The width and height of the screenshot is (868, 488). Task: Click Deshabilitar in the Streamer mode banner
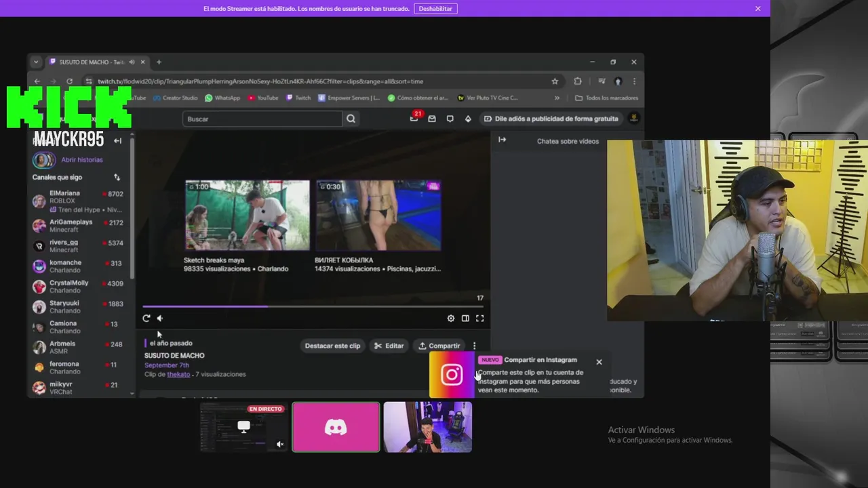[435, 9]
